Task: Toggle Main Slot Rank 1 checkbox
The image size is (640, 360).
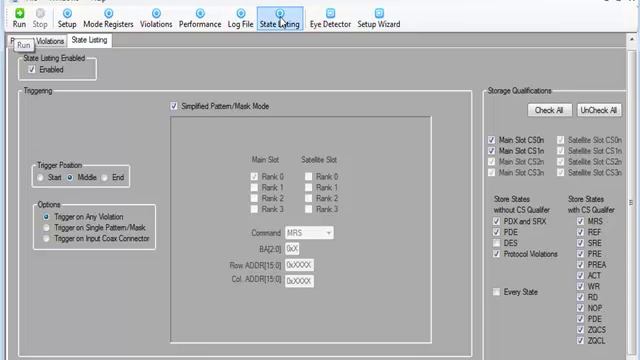Action: pyautogui.click(x=254, y=187)
